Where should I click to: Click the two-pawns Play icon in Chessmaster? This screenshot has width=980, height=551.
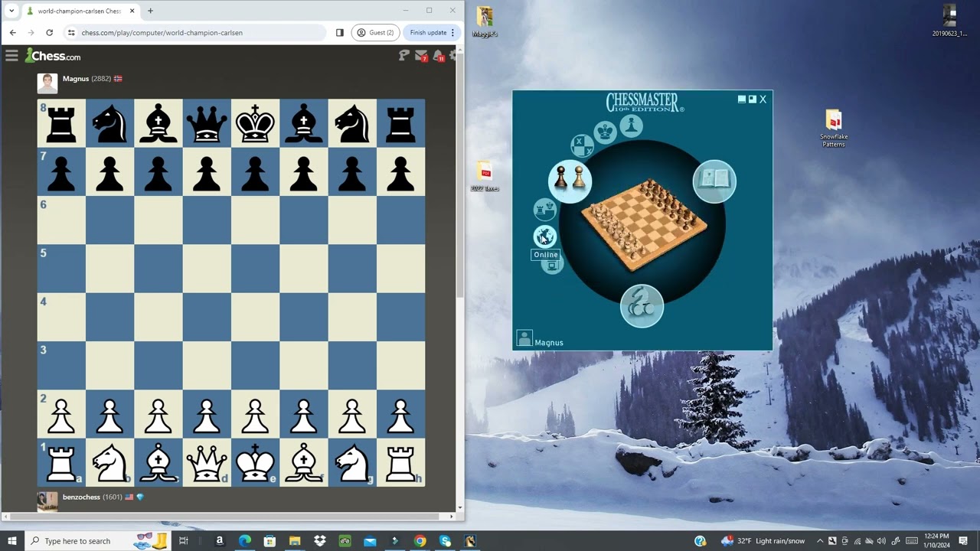pos(570,181)
